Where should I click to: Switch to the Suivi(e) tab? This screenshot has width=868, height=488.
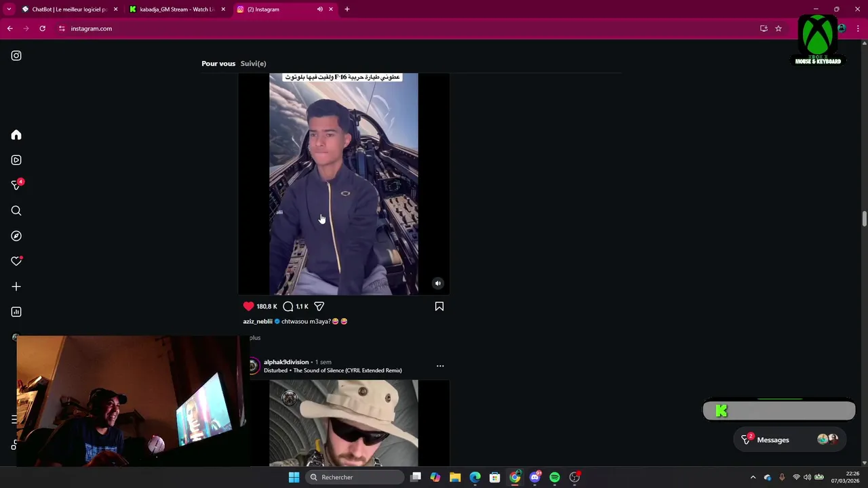click(253, 64)
